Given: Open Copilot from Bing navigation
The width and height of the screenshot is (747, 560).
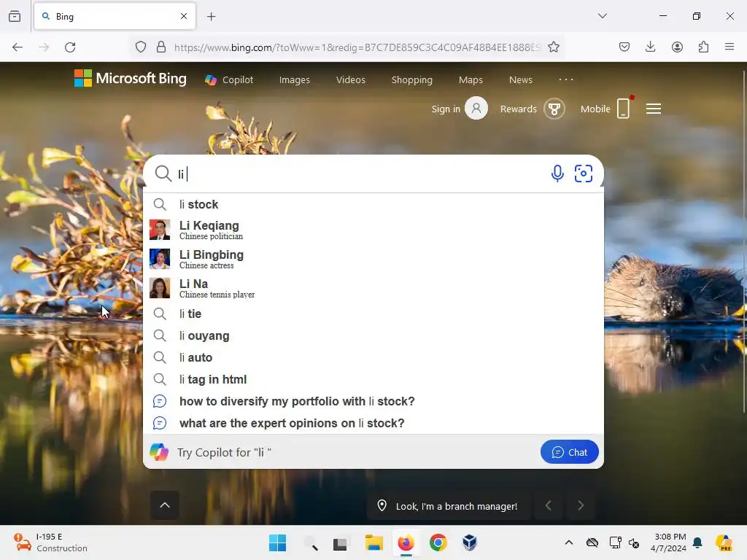Looking at the screenshot, I should (x=229, y=80).
